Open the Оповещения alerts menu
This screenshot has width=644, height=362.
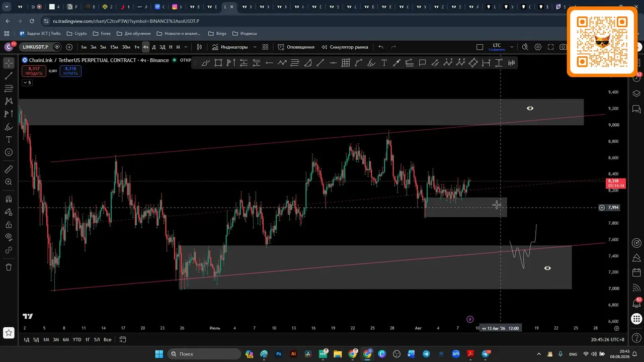pos(296,47)
